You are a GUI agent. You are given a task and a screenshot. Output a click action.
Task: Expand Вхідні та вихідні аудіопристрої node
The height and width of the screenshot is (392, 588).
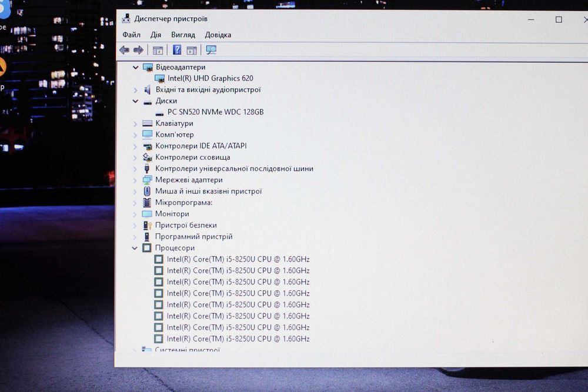(135, 90)
